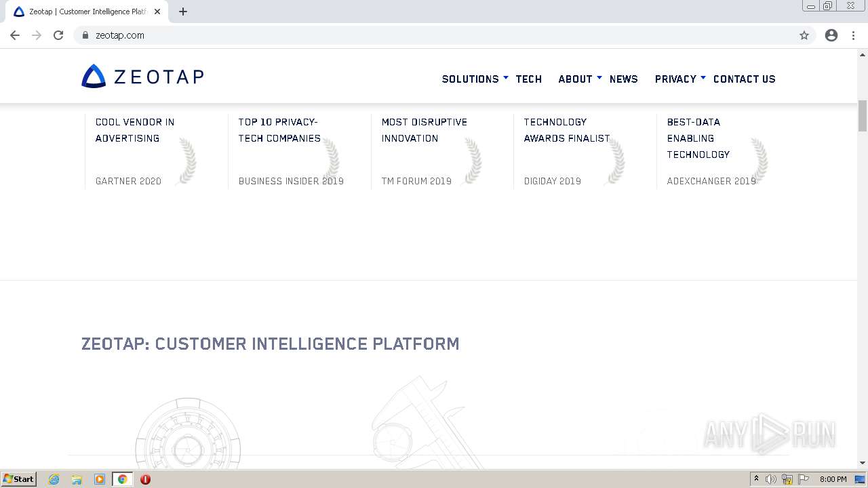Image resolution: width=868 pixels, height=488 pixels.
Task: Open the News menu item
Action: (623, 79)
